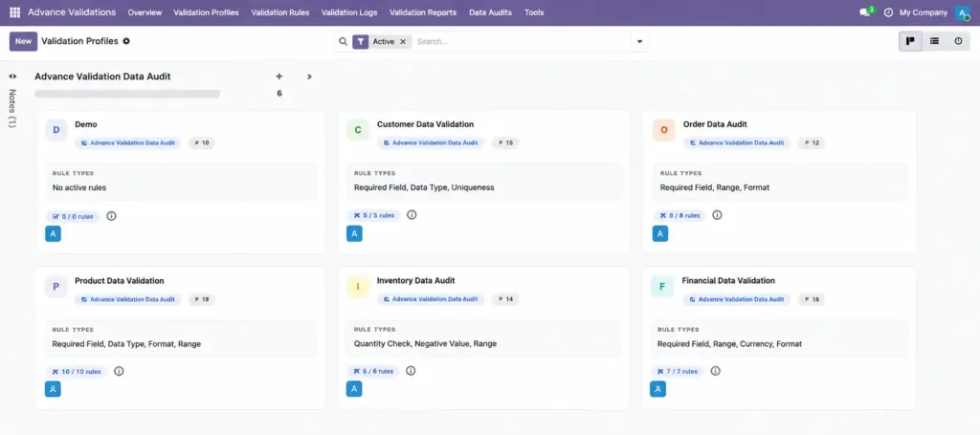
Task: Click info icon on Demo card
Action: pyautogui.click(x=111, y=216)
